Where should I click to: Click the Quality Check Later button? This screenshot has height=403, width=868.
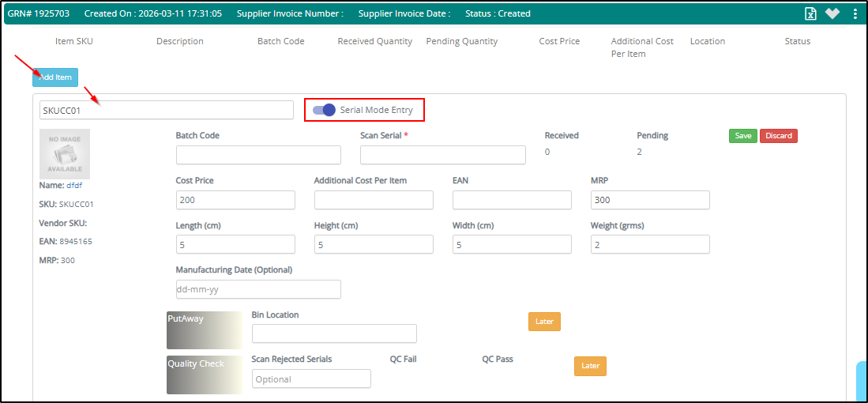tap(590, 366)
